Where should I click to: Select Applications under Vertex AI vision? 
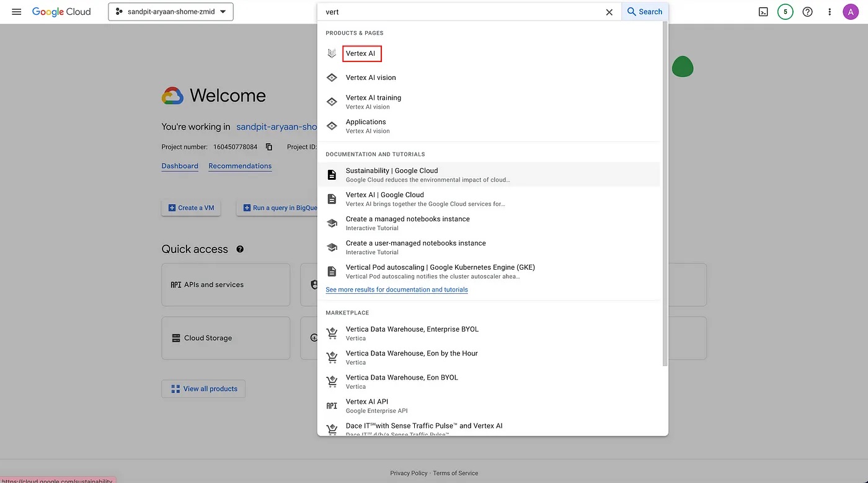click(489, 126)
